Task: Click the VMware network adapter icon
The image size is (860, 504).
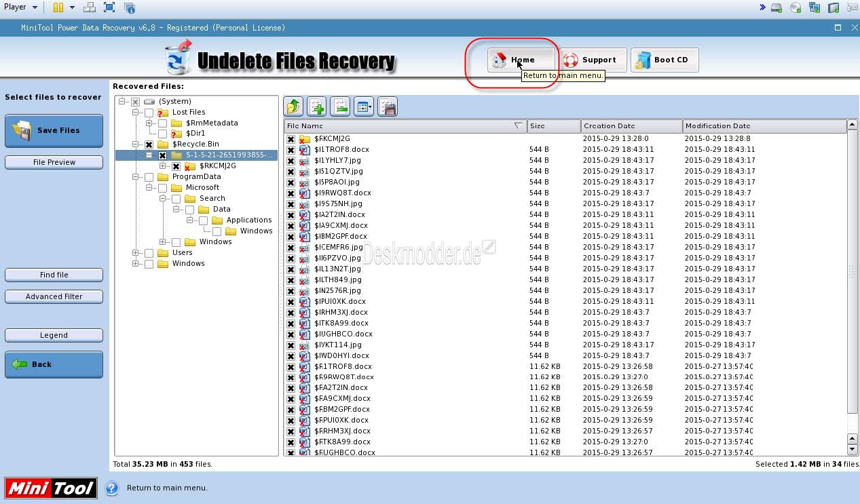Action: tap(815, 7)
